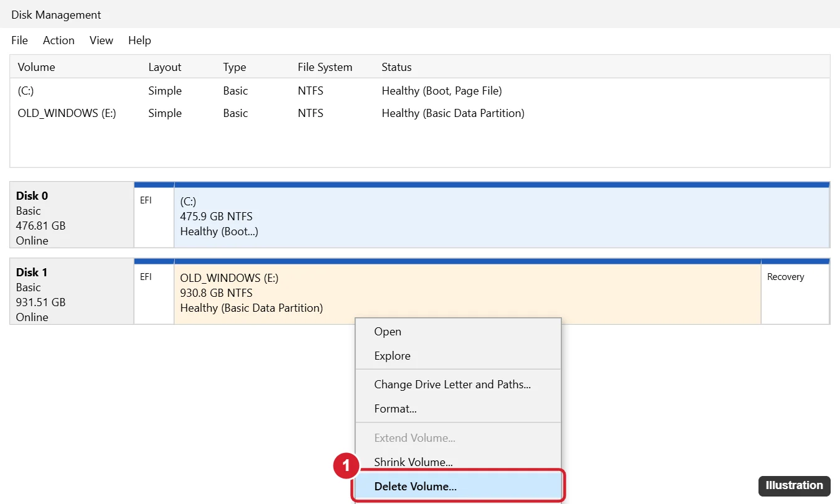Select Explore in the context menu
The image size is (840, 504).
(x=458, y=356)
